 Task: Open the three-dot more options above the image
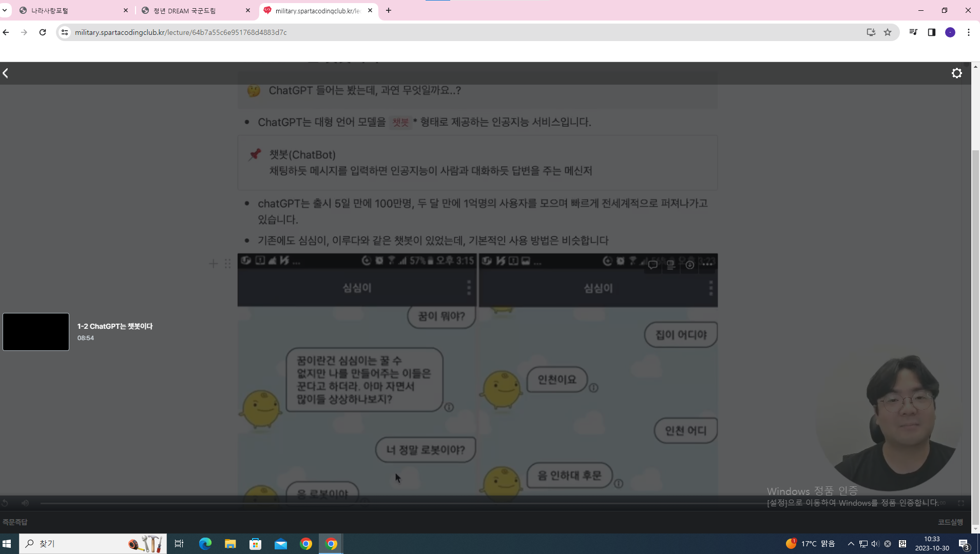(707, 265)
